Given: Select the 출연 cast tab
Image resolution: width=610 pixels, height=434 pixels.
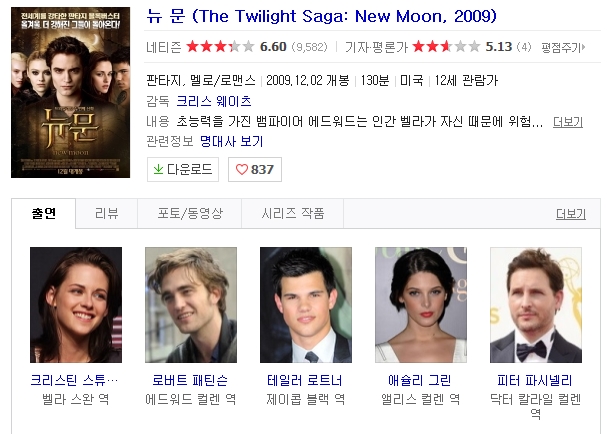Looking at the screenshot, I should pyautogui.click(x=44, y=213).
